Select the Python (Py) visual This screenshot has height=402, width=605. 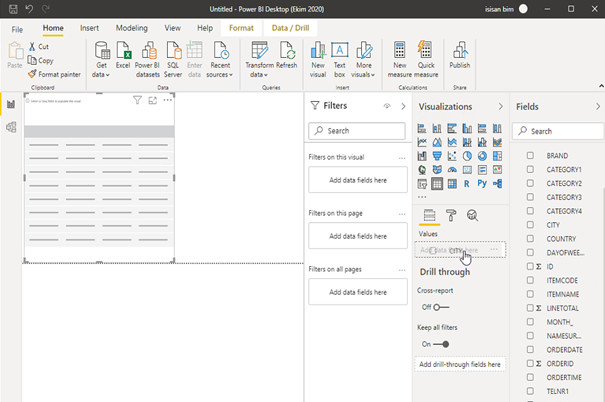[x=482, y=184]
